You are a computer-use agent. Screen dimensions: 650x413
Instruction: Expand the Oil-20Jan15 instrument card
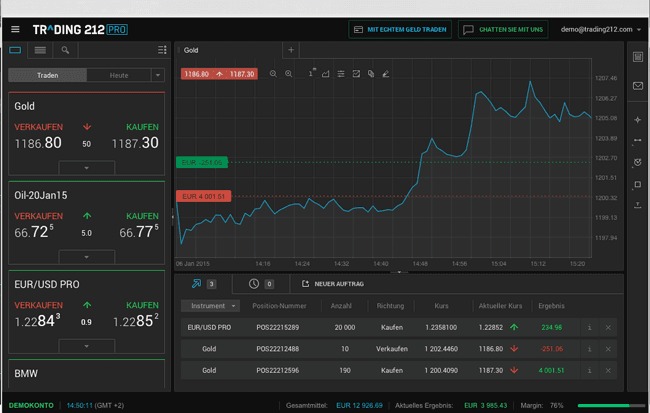87,257
